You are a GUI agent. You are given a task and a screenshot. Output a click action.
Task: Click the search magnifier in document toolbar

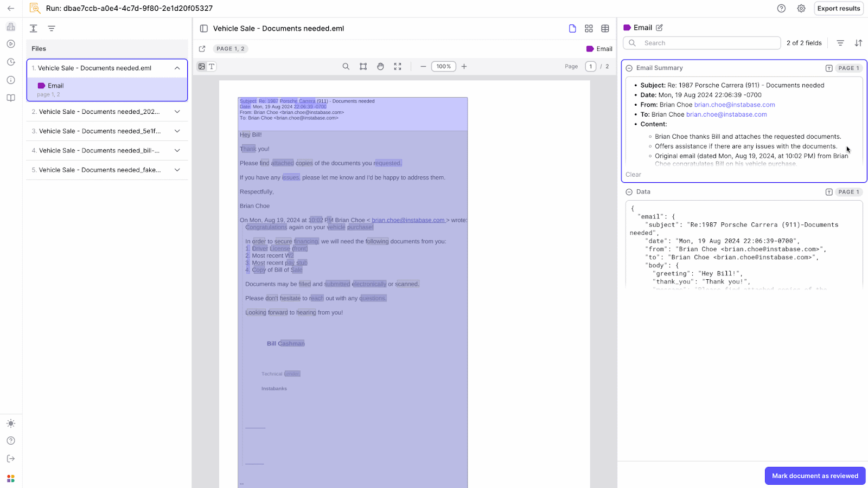[x=346, y=67]
